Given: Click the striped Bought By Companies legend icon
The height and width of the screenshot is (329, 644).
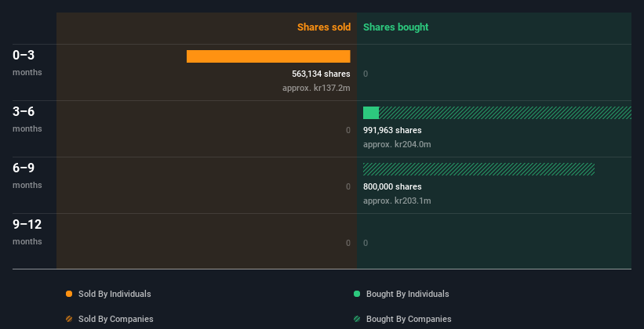Looking at the screenshot, I should click(x=357, y=319).
